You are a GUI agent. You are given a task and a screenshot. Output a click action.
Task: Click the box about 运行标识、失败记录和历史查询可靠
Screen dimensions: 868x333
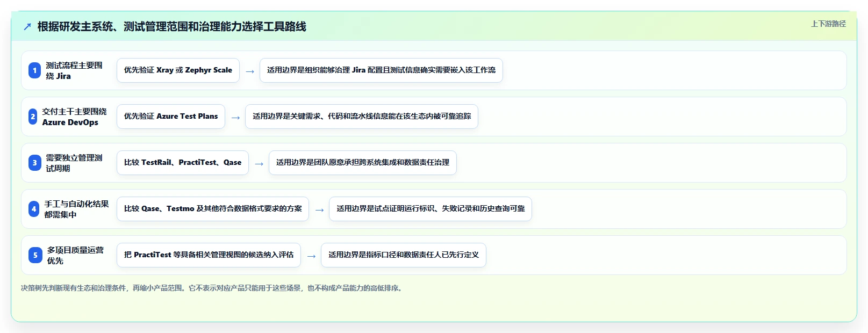point(431,209)
